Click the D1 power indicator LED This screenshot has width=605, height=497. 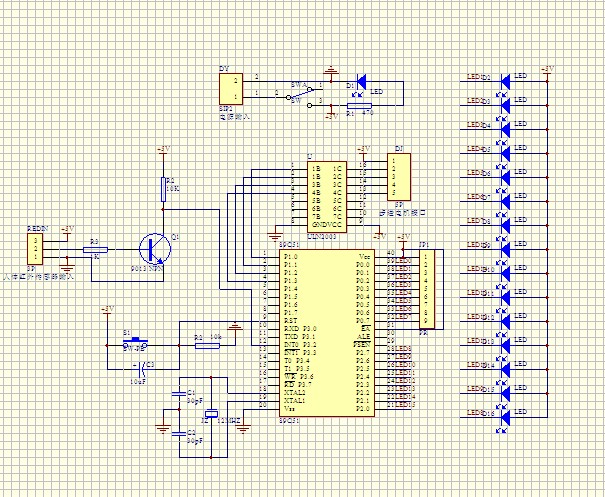(361, 82)
